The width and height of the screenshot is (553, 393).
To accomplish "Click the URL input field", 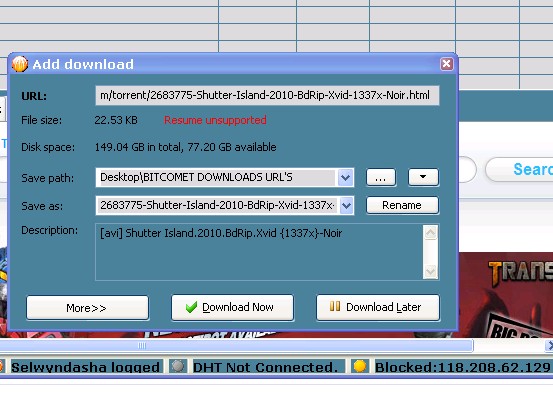I will [267, 95].
